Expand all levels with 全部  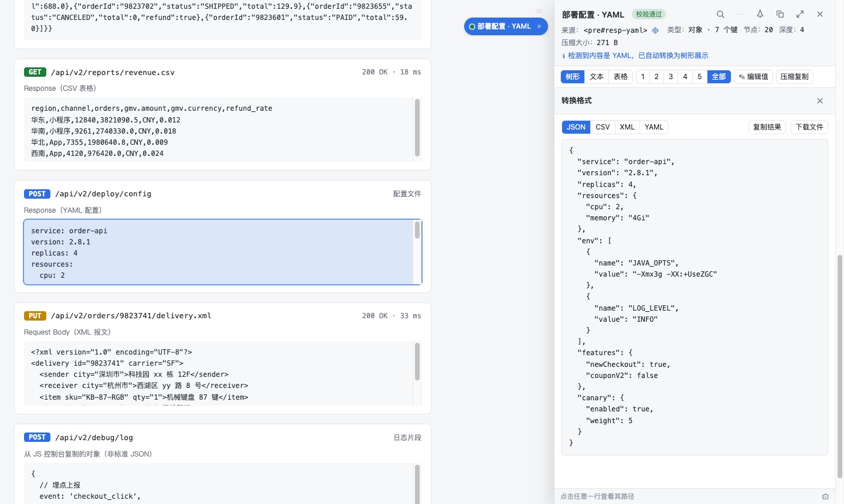coord(719,77)
